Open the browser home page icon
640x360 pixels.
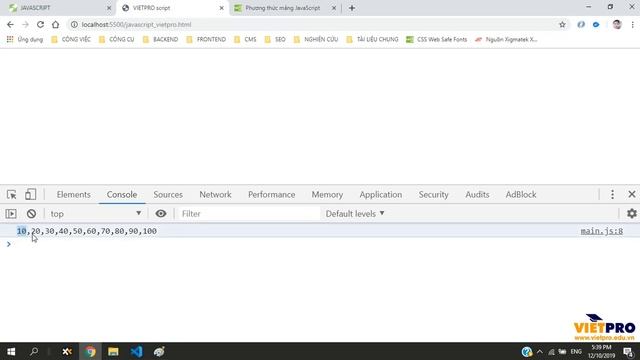(56, 24)
